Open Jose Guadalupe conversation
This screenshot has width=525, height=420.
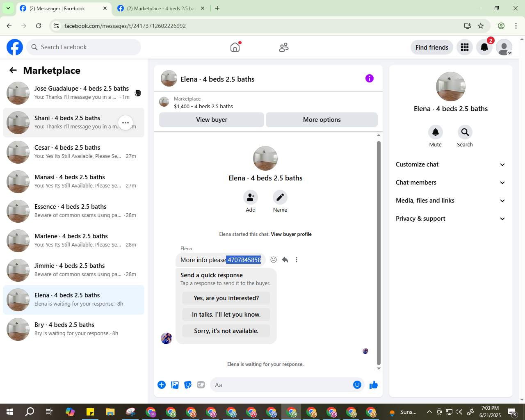tap(74, 93)
